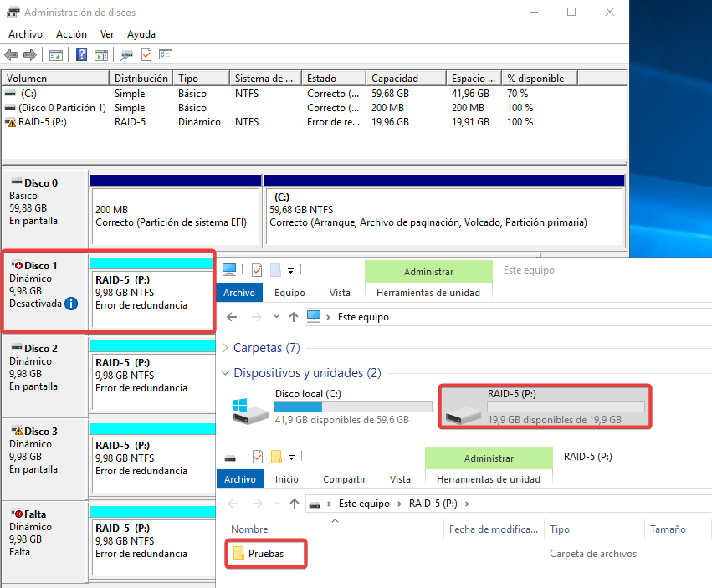Select the RAID-5 (P:) drive in Este equipo
Image resolution: width=712 pixels, height=588 pixels.
pos(546,406)
